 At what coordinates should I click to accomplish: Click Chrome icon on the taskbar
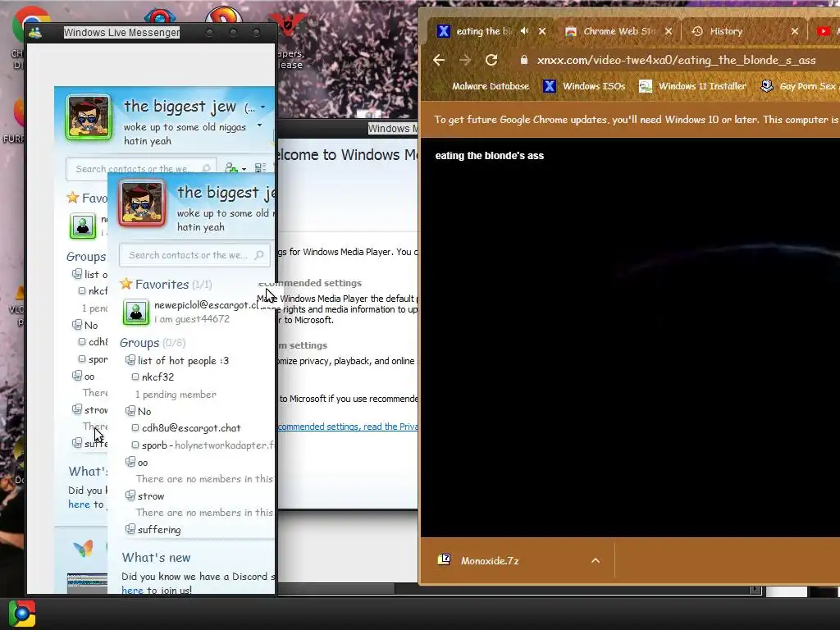click(x=22, y=614)
